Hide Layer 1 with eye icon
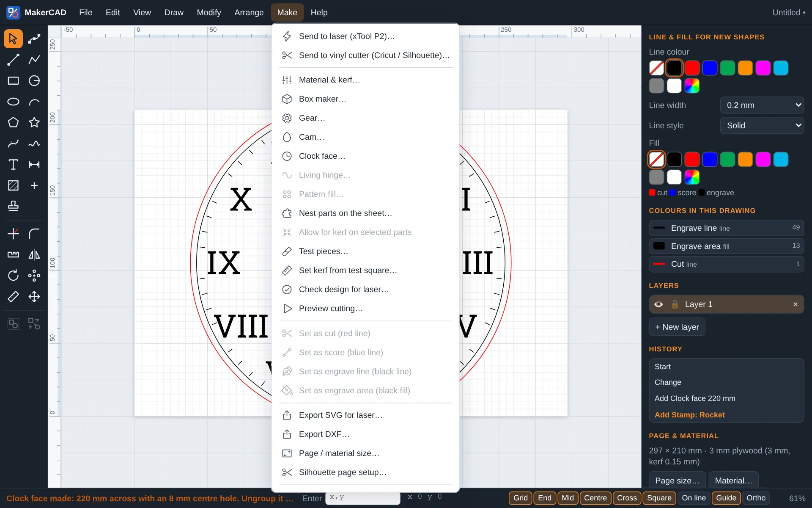The height and width of the screenshot is (508, 812). click(x=658, y=304)
